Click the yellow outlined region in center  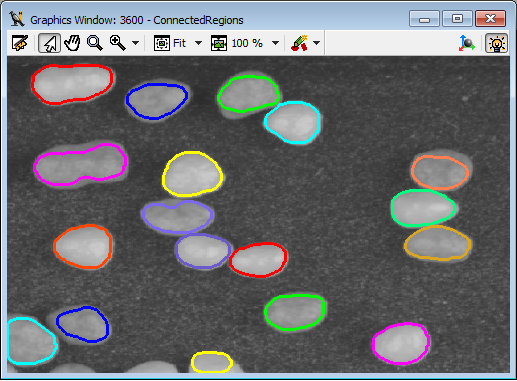coord(192,174)
